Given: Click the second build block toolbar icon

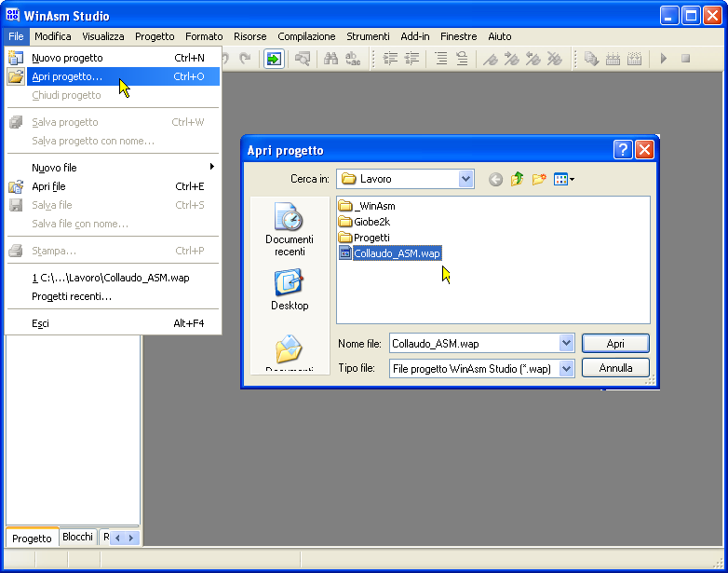Looking at the screenshot, I should click(634, 59).
